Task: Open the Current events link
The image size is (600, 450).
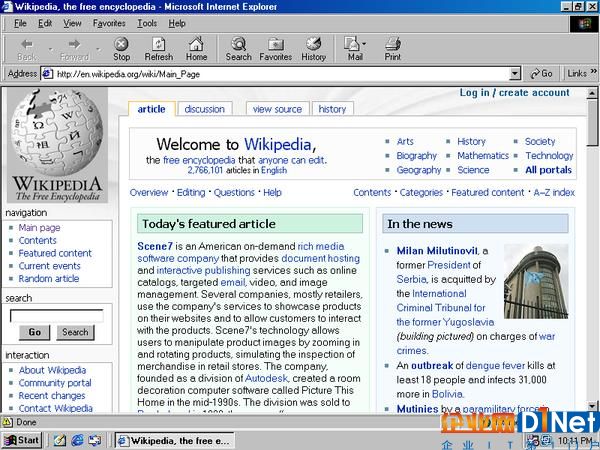Action: pos(49,266)
